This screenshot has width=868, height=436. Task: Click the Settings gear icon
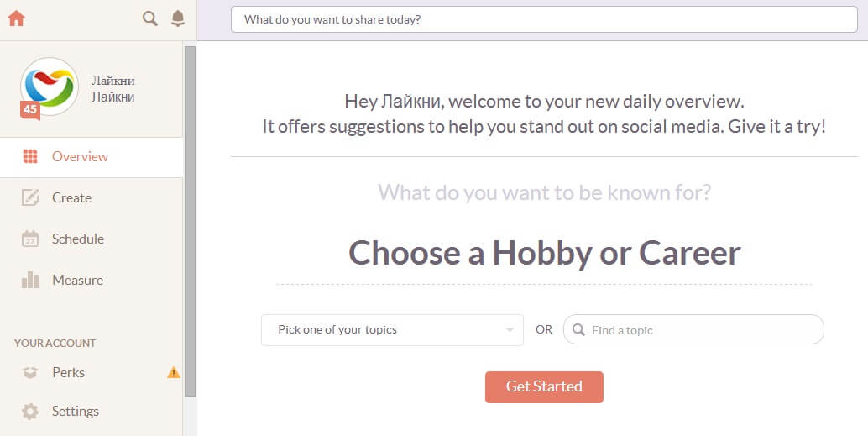[x=30, y=412]
